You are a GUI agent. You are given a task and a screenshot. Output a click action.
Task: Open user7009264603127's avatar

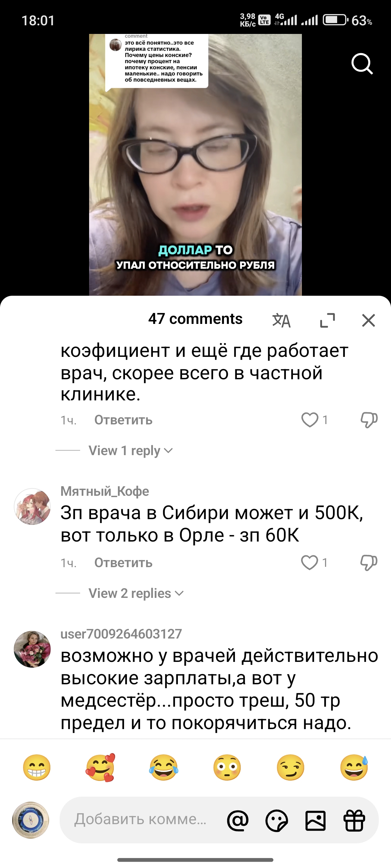point(32,649)
